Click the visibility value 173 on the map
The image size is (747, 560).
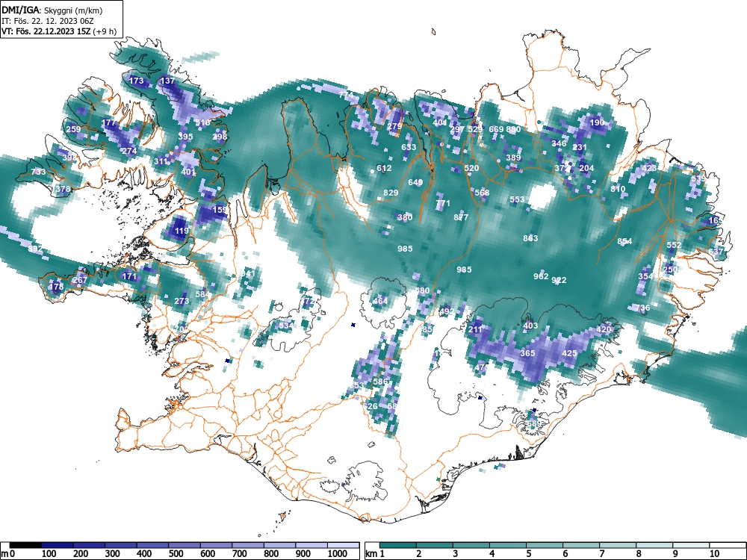pos(136,81)
